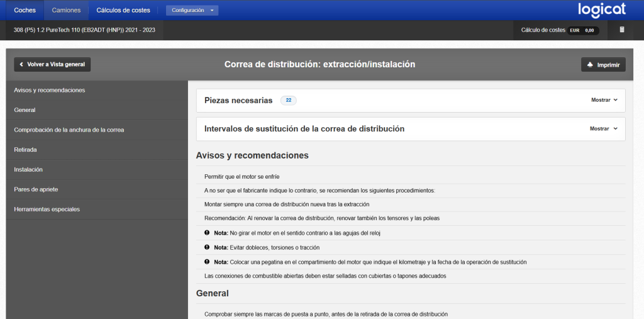The width and height of the screenshot is (644, 319).
Task: Click the Imprimir button
Action: click(603, 65)
